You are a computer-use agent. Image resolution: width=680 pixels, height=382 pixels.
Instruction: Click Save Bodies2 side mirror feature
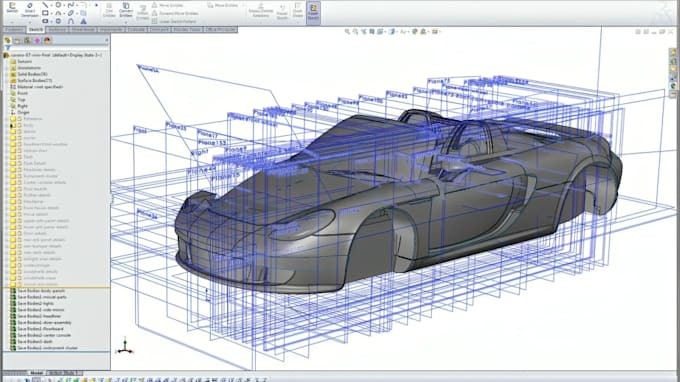tap(37, 310)
